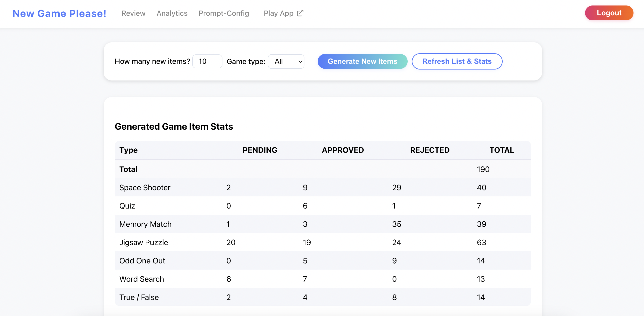Click the APPROVED column header
The height and width of the screenshot is (316, 644).
click(343, 150)
